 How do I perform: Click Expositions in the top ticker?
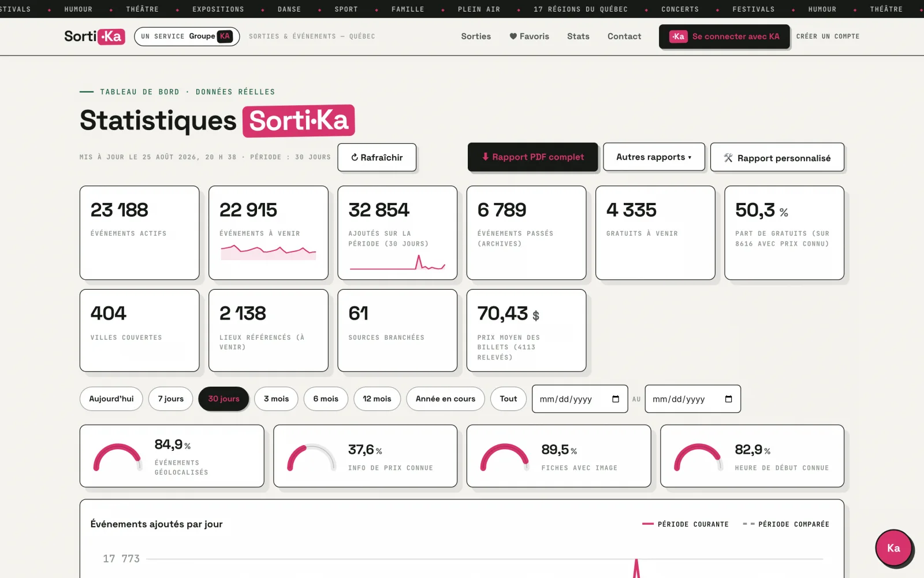[x=218, y=9]
